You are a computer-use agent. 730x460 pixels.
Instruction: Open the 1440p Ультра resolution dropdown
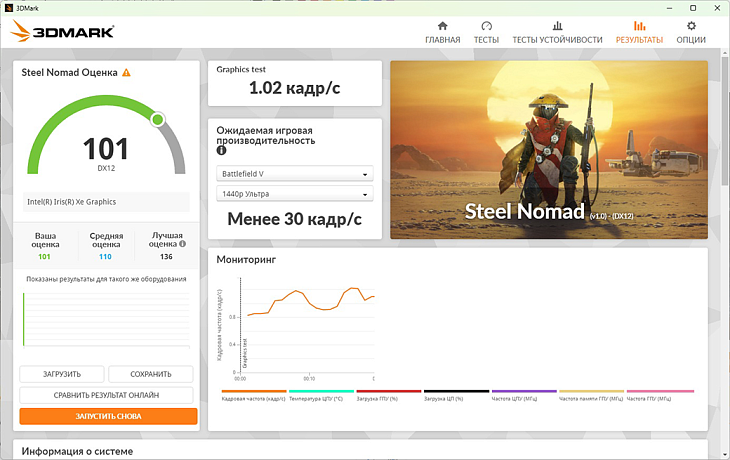tap(294, 194)
